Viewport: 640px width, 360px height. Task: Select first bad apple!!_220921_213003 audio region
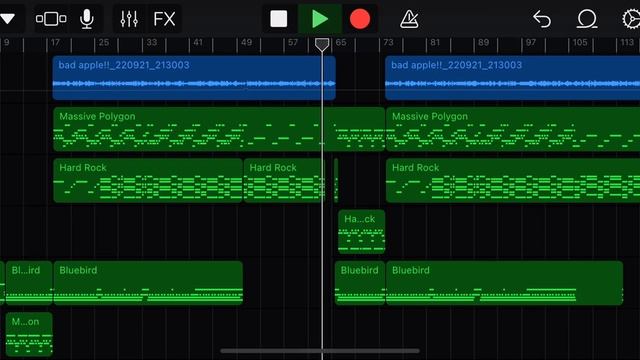point(194,78)
